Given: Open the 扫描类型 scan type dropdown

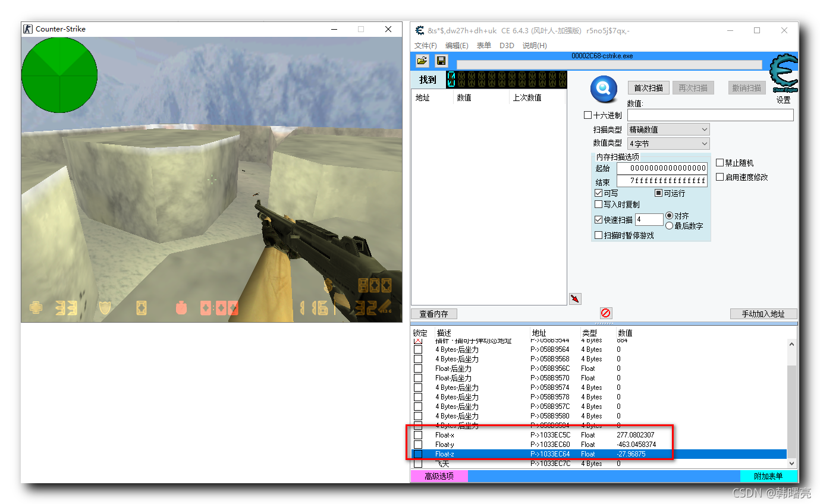Looking at the screenshot, I should pyautogui.click(x=668, y=130).
